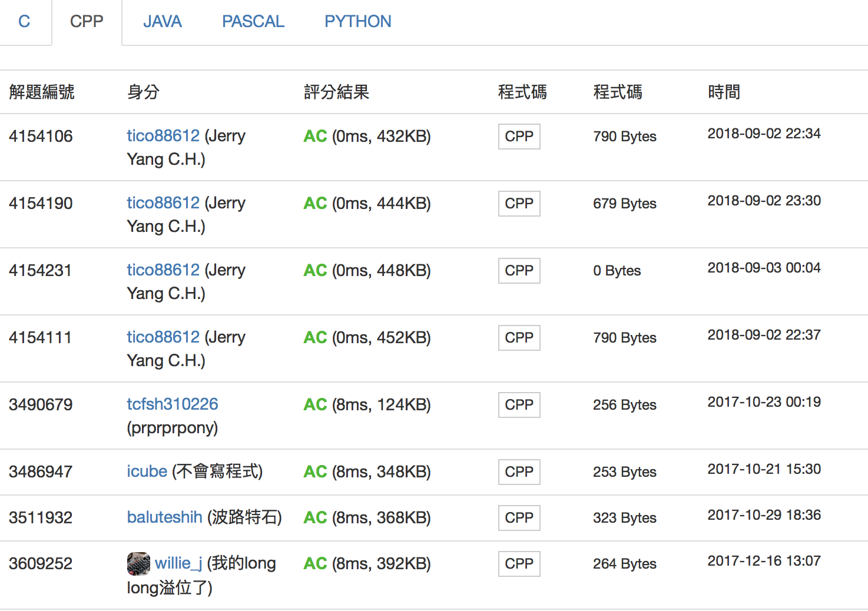
Task: Open tico88612 profile for submission 4154111
Action: pos(163,337)
